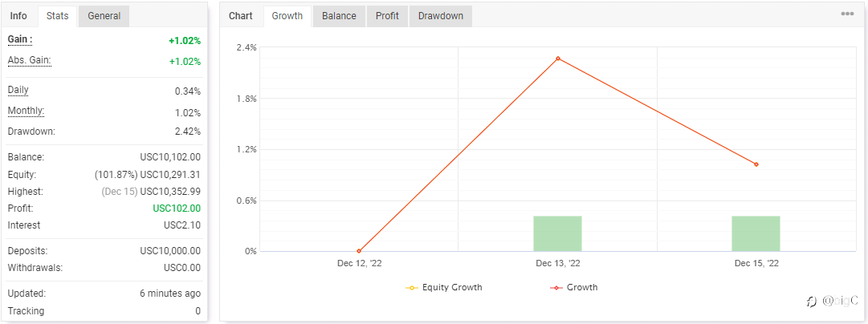Viewport: 868px width, 324px height.
Task: Click the Dec 15 growth data point
Action: [x=756, y=164]
